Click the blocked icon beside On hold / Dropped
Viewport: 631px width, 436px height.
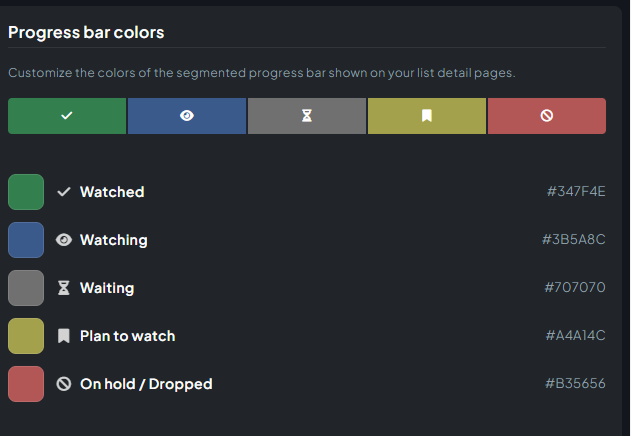(64, 384)
